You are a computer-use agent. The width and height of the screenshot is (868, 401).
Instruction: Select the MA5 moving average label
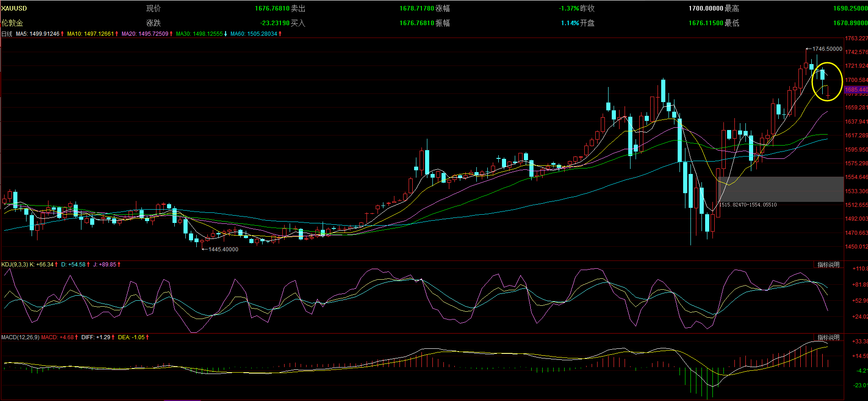[22, 34]
